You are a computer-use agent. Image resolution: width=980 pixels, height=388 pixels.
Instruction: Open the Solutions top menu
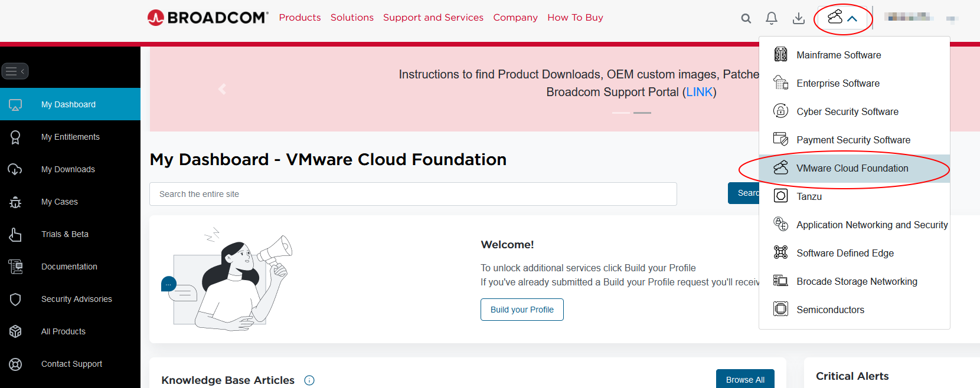pos(352,18)
